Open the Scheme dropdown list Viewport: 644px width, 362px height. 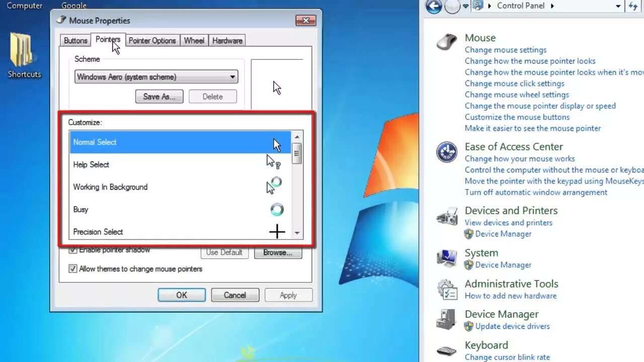pyautogui.click(x=156, y=77)
